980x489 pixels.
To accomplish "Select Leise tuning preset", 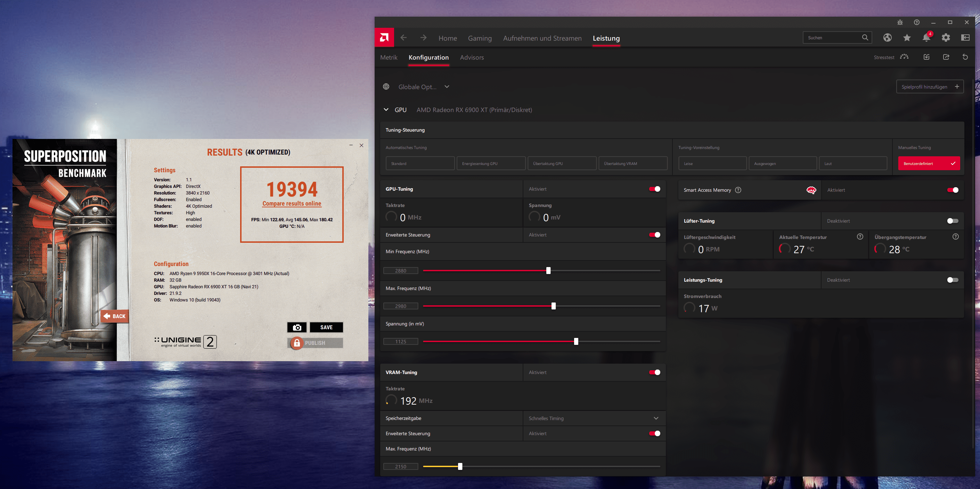I will pos(712,164).
